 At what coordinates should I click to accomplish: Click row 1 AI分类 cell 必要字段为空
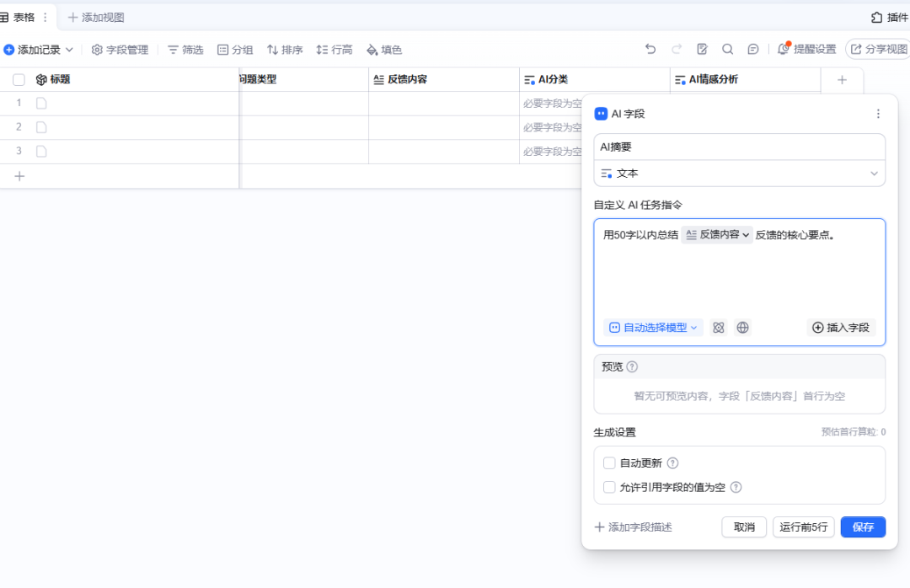pyautogui.click(x=551, y=104)
